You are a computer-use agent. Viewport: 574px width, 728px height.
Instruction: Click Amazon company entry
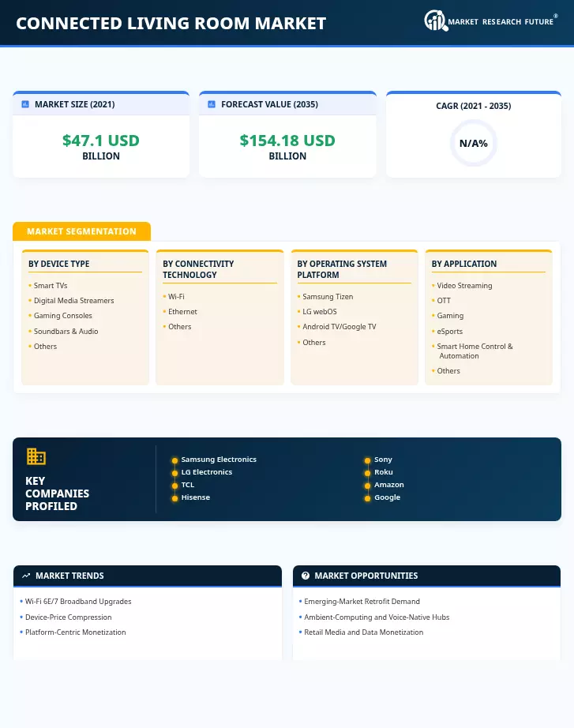coord(389,484)
